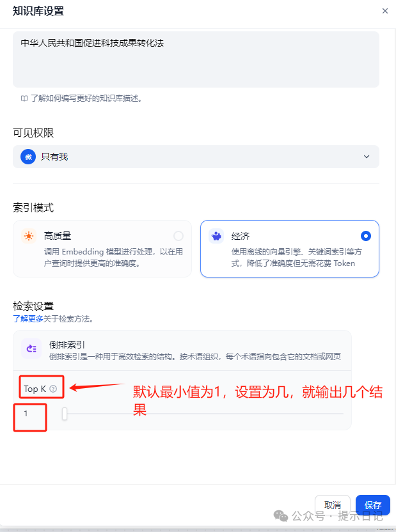Click the 取消 button
396x532 pixels.
[x=332, y=505]
